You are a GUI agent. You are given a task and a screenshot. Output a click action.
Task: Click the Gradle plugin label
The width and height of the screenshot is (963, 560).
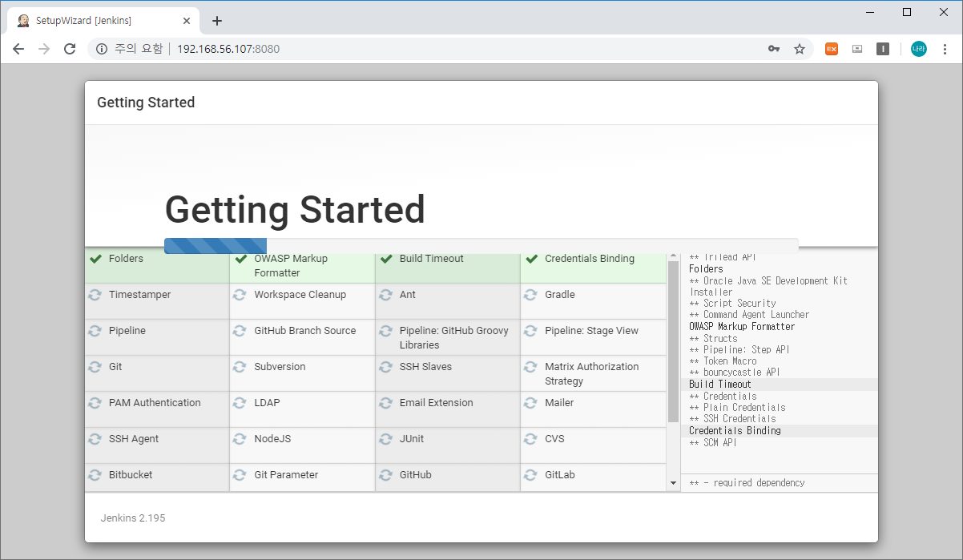coord(560,295)
